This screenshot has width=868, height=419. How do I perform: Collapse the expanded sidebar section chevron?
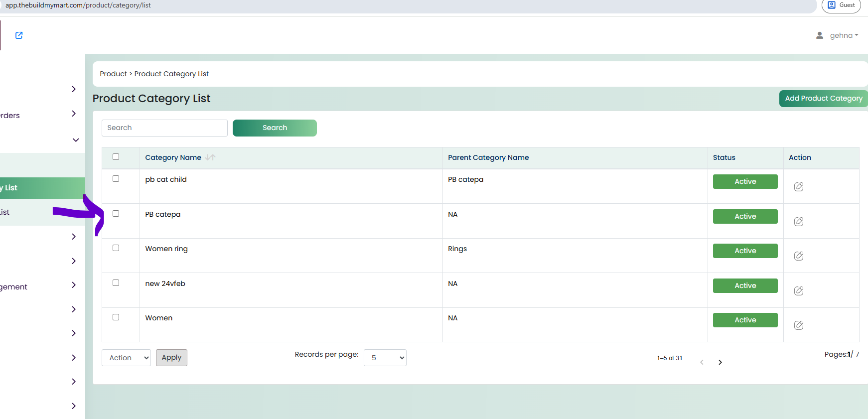(x=76, y=140)
